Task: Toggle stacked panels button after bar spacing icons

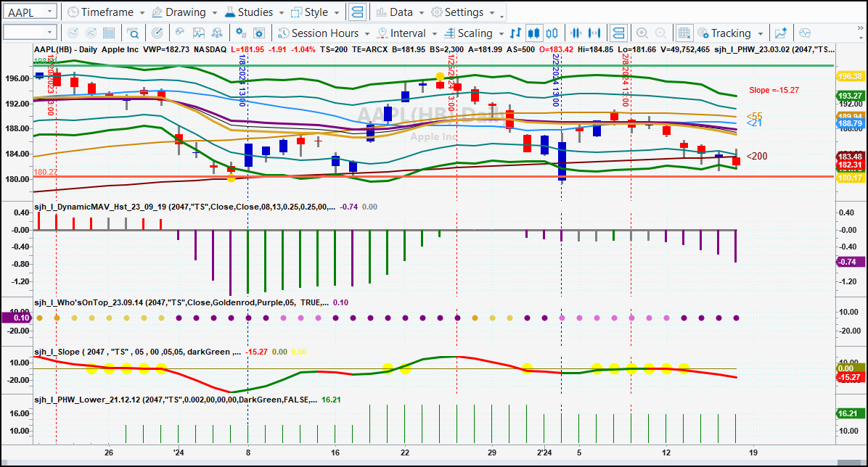Action: pyautogui.click(x=618, y=33)
